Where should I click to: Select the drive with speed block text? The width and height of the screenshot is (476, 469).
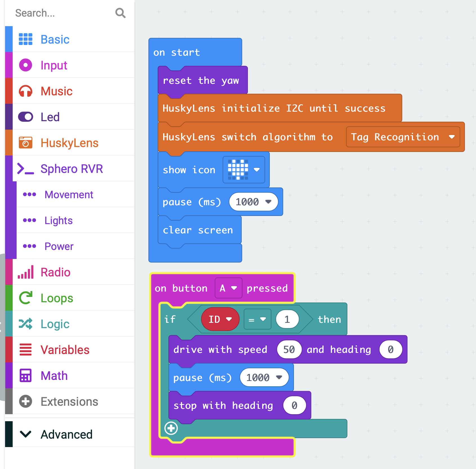[x=220, y=350]
